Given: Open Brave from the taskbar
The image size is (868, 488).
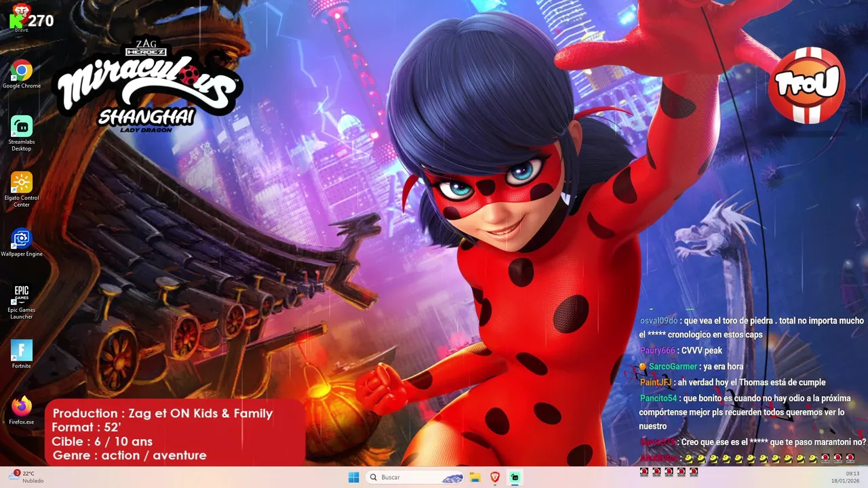Looking at the screenshot, I should point(495,477).
